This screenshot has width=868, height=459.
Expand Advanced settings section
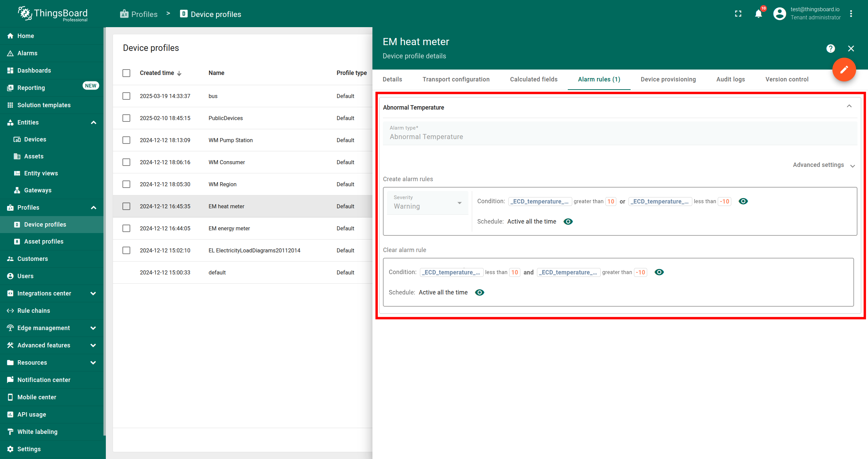pos(823,165)
